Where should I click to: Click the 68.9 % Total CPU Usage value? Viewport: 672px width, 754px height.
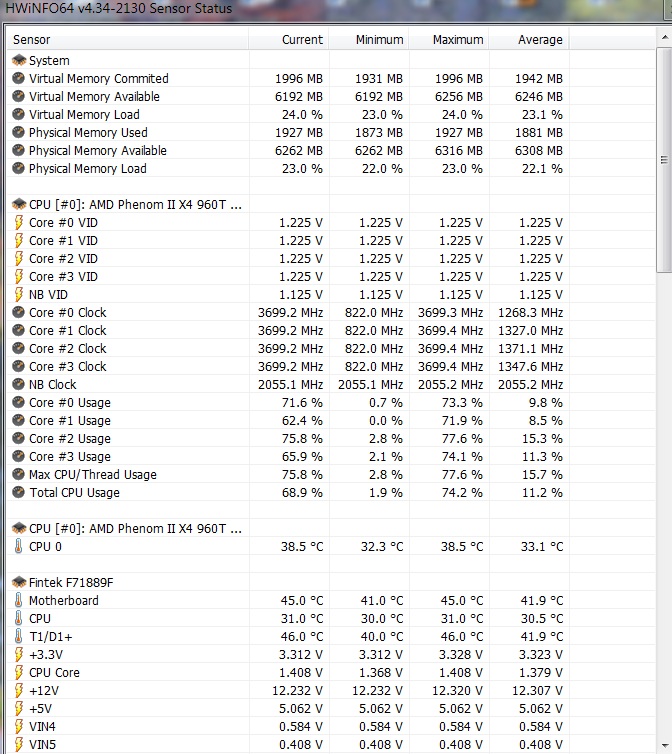[x=302, y=492]
